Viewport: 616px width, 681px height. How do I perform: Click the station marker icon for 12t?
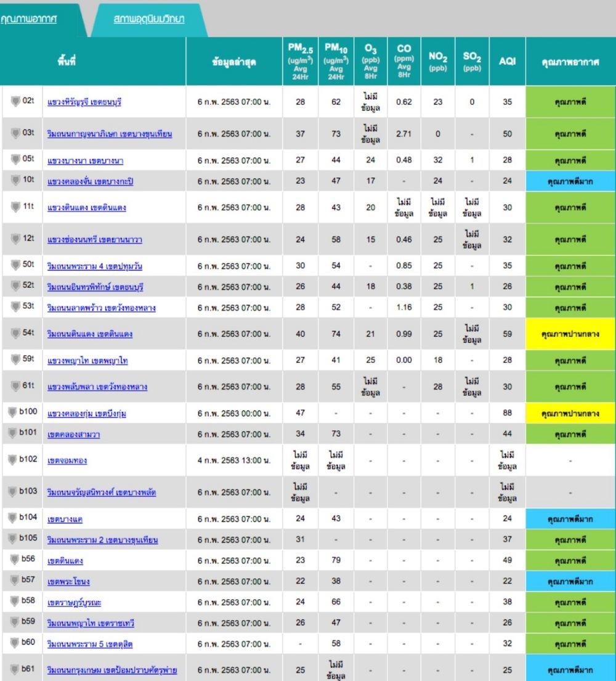point(15,239)
